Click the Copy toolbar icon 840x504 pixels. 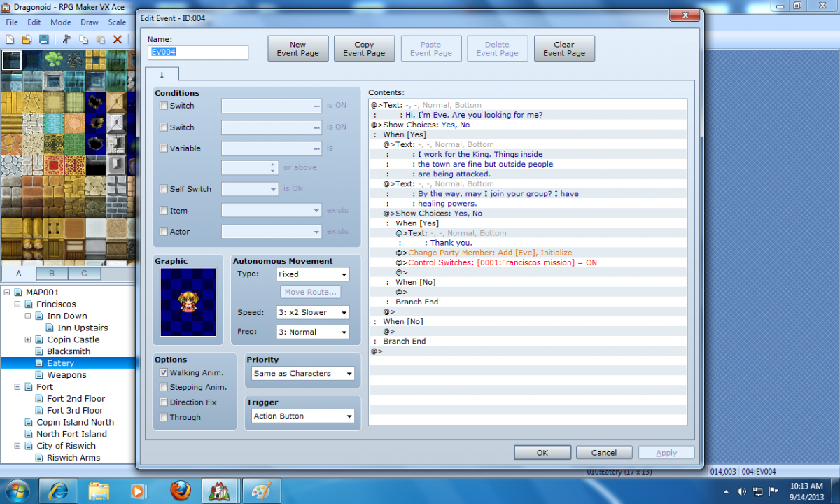85,40
